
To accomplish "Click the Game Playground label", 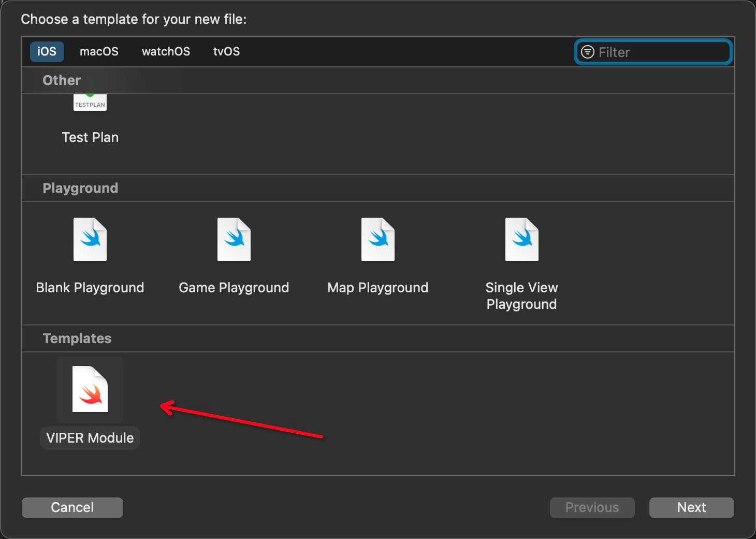I will [x=234, y=288].
